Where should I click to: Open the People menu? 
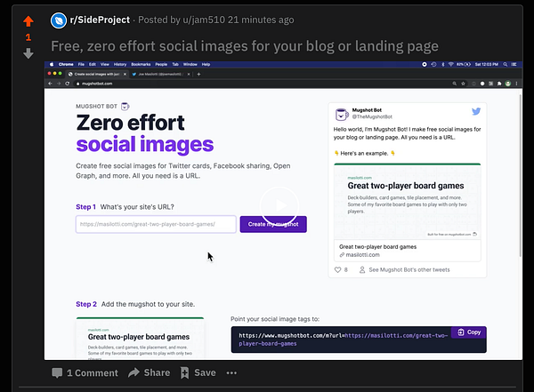pos(161,64)
